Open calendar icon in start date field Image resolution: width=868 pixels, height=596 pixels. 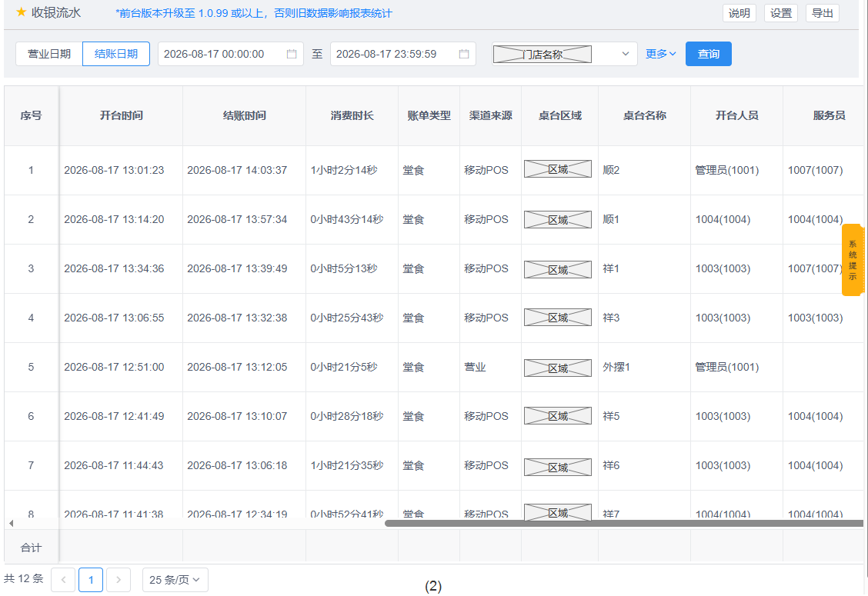pos(292,54)
